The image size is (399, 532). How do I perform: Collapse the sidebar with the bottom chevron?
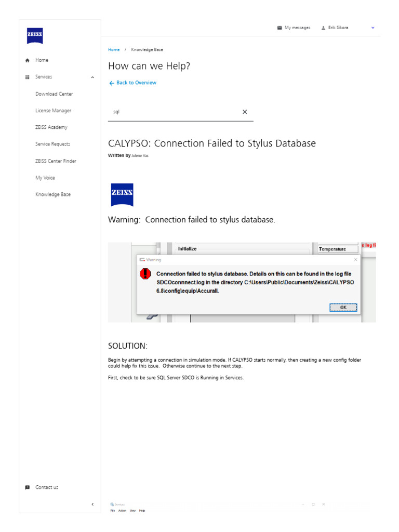click(92, 504)
